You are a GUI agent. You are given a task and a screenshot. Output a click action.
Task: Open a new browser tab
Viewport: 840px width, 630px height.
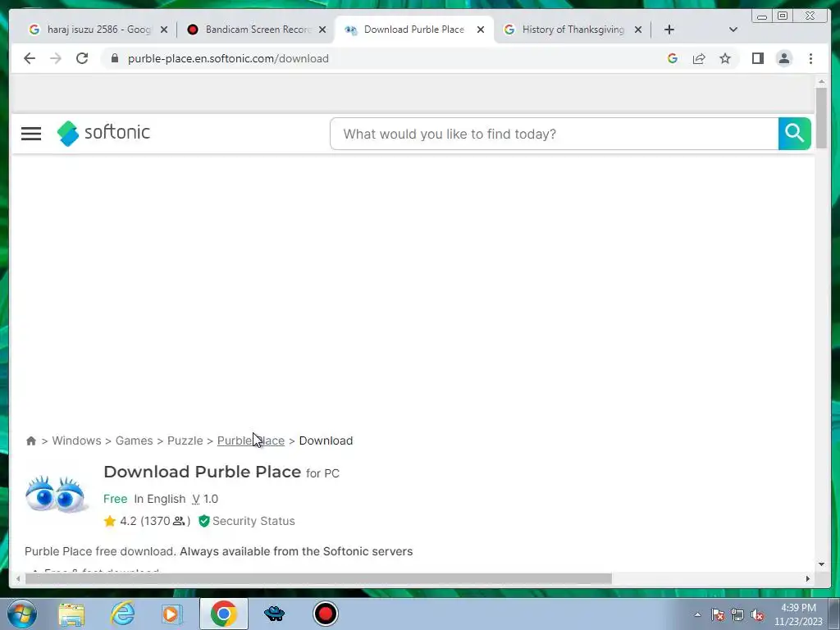[669, 30]
